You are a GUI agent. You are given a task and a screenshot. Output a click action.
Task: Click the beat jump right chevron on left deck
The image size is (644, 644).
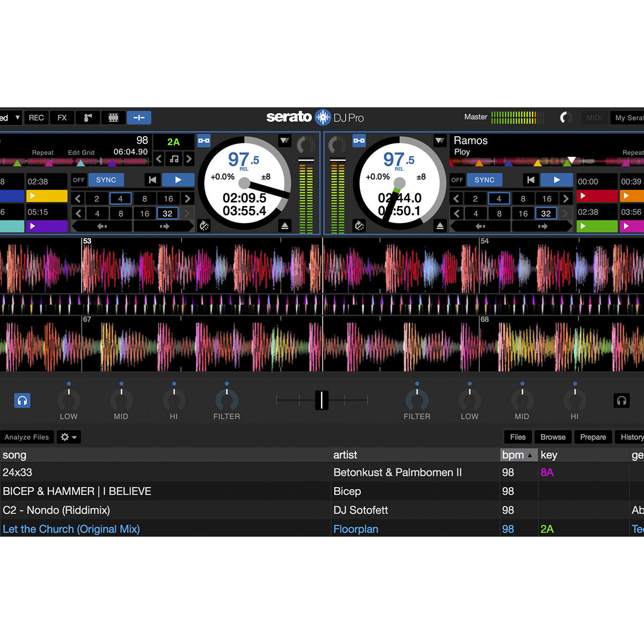click(187, 199)
